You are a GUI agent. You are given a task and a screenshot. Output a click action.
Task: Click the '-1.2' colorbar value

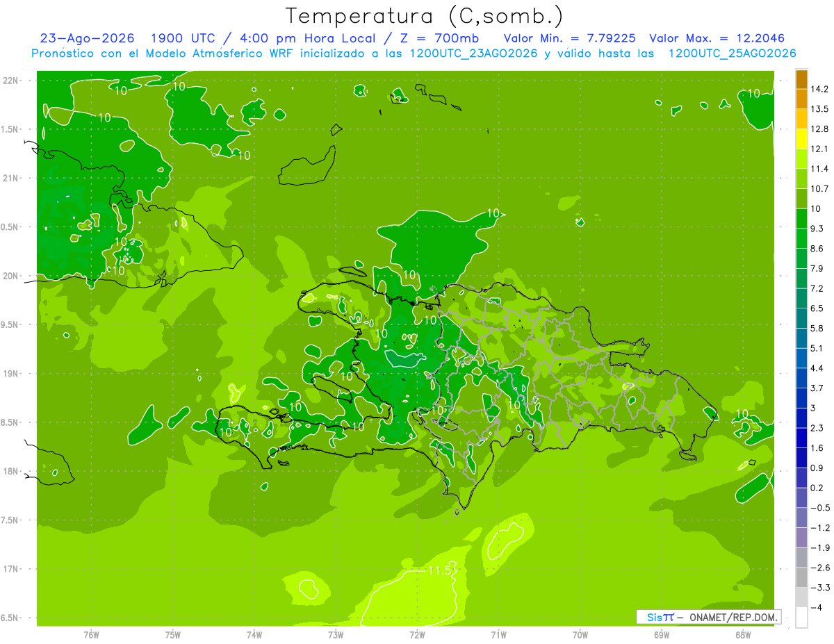click(x=820, y=528)
